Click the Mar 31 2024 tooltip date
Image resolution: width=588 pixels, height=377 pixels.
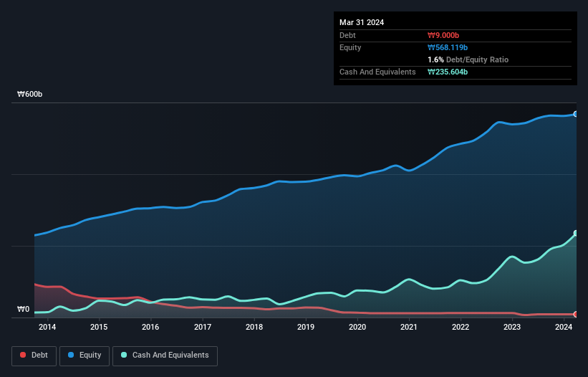click(362, 22)
